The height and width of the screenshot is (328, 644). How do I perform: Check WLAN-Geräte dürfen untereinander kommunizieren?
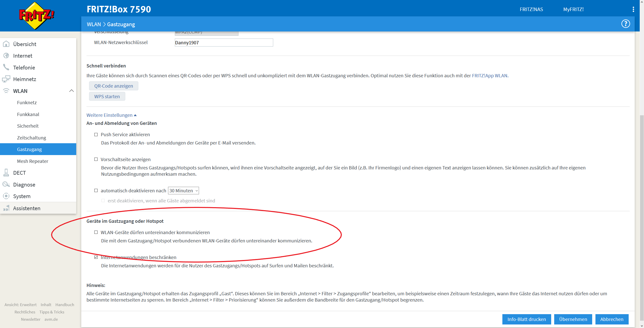pyautogui.click(x=96, y=232)
